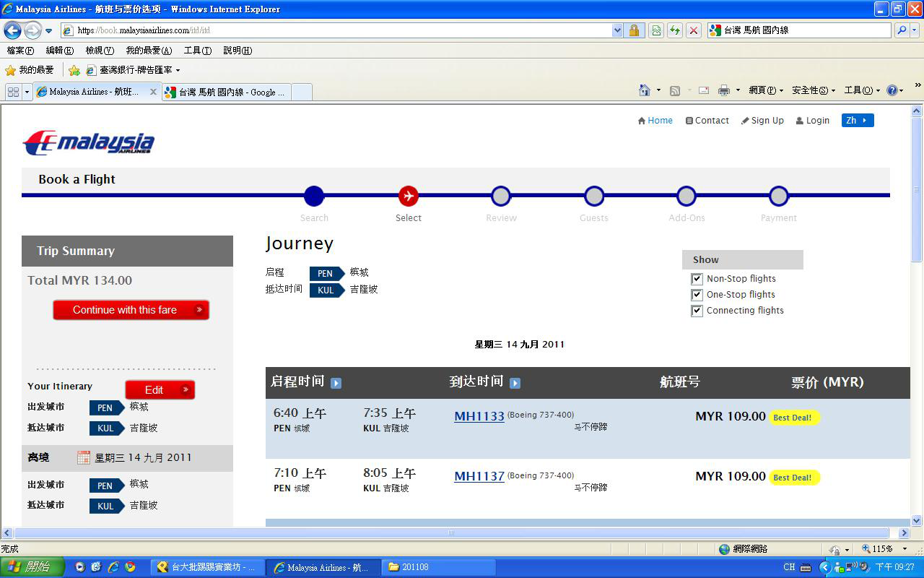
Task: Open flight MH1137 details link
Action: [x=479, y=476]
